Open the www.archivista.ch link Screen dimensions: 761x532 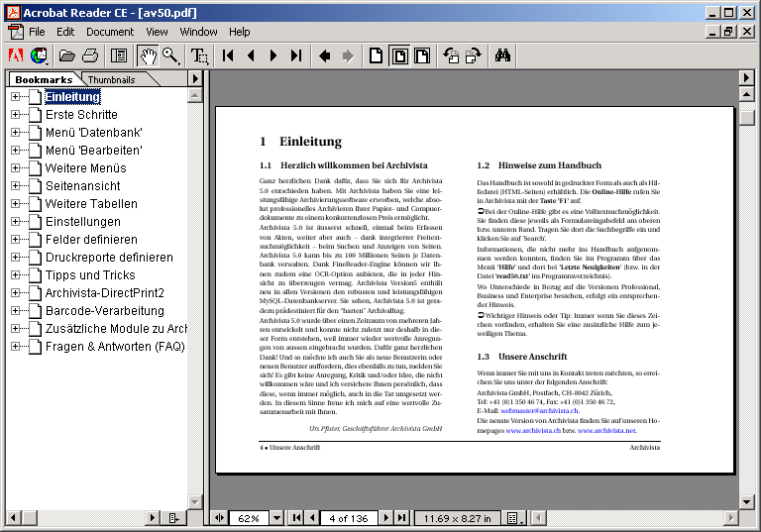(x=533, y=430)
